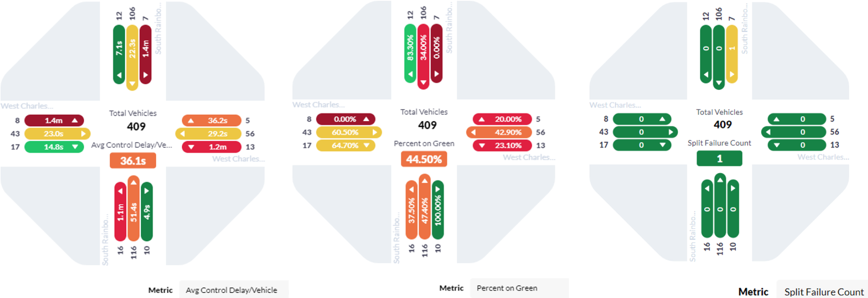Select the 42.90% orange movement bar
The width and height of the screenshot is (868, 298).
[x=499, y=132]
